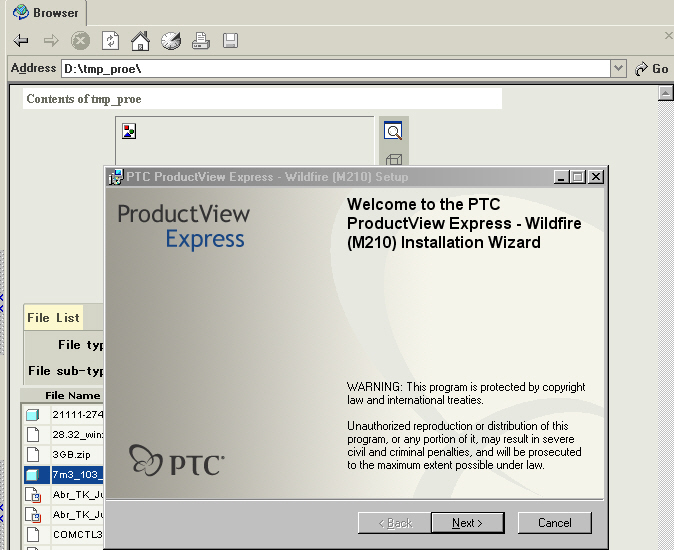
Task: Click the File Name column header
Action: 72,395
